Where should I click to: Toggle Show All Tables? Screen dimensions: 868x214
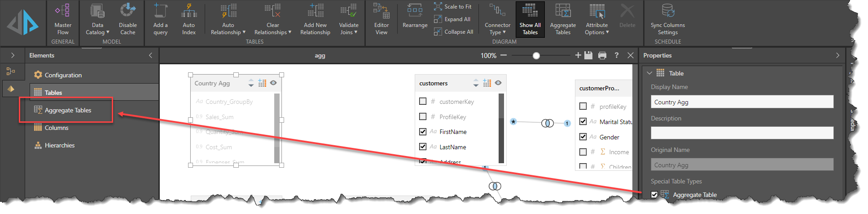(x=530, y=19)
